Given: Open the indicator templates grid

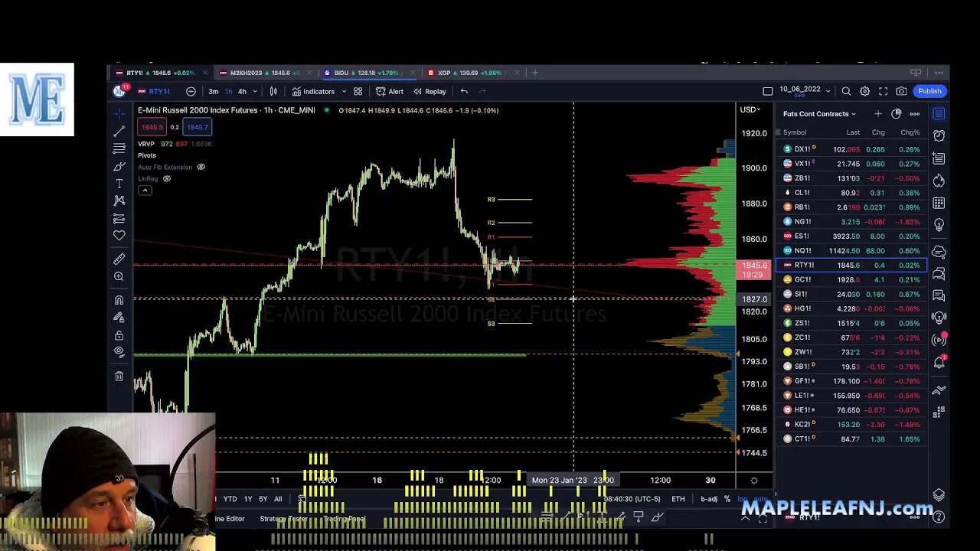Looking at the screenshot, I should pos(358,91).
